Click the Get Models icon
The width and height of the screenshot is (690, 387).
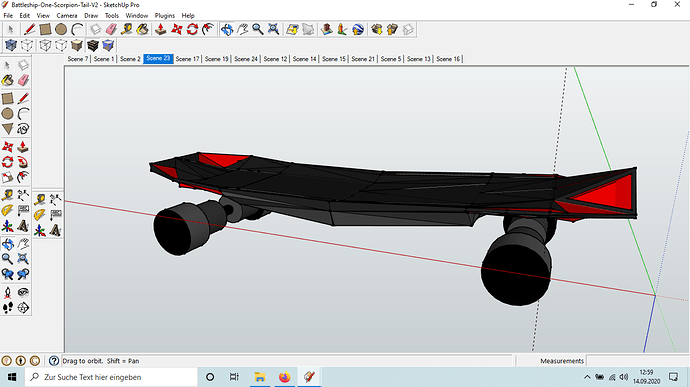(x=377, y=29)
